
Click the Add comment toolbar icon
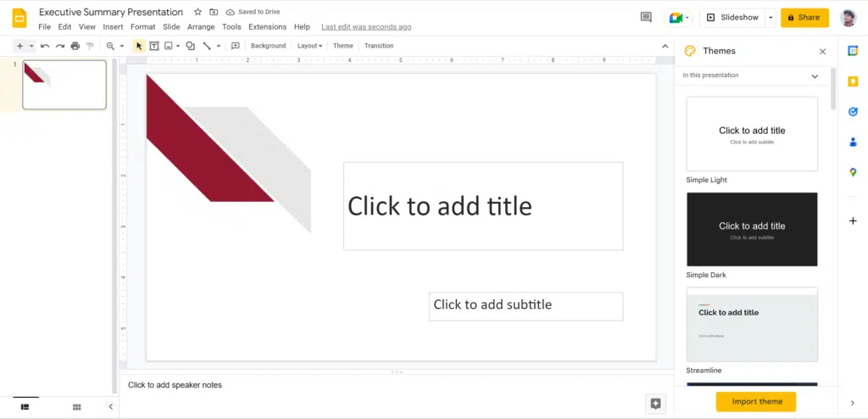click(236, 46)
